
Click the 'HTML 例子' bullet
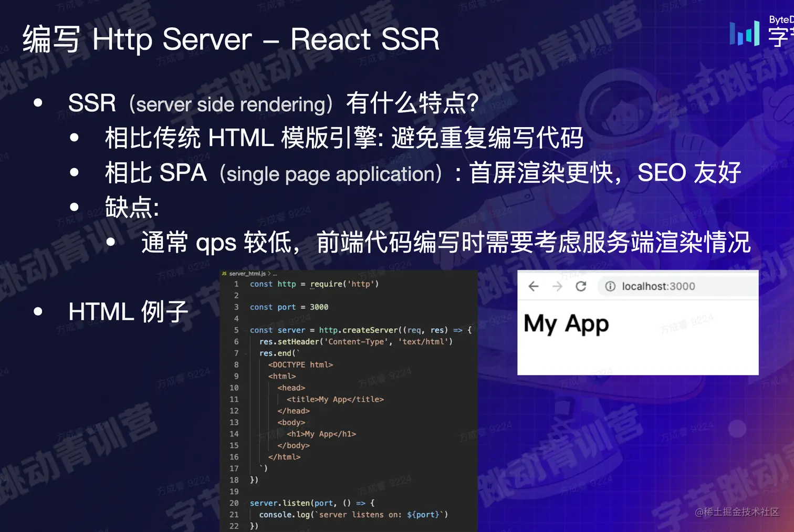(x=128, y=312)
